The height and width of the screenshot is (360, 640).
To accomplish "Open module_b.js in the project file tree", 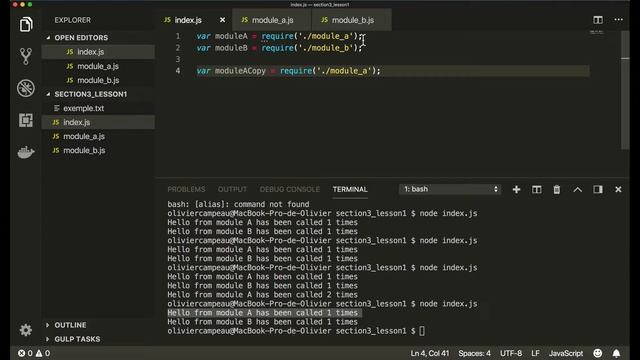I will (x=98, y=150).
